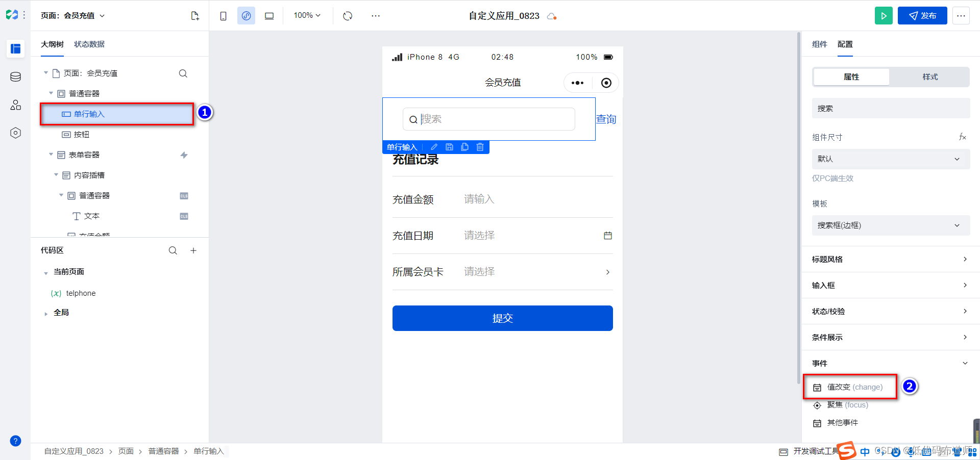Click the green run preview button
Image resolution: width=980 pixels, height=460 pixels.
pos(884,16)
